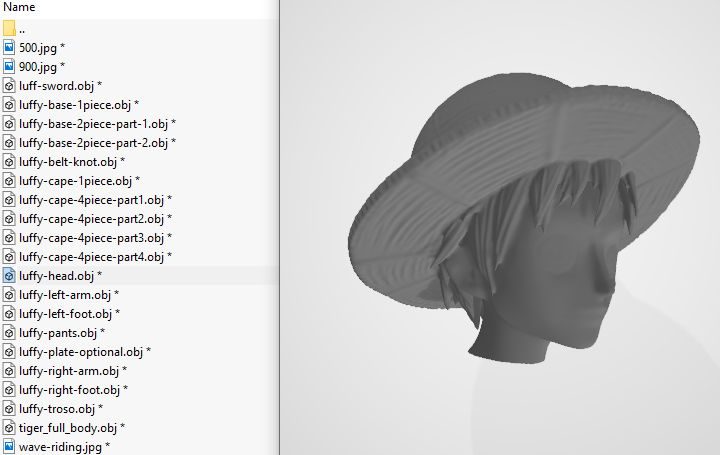The height and width of the screenshot is (455, 720).
Task: Click the luffy-left-foot.obj file icon
Action: pyautogui.click(x=9, y=314)
